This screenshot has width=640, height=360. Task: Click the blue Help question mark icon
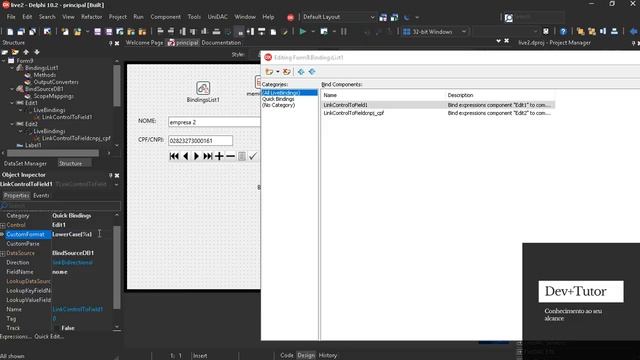[563, 31]
